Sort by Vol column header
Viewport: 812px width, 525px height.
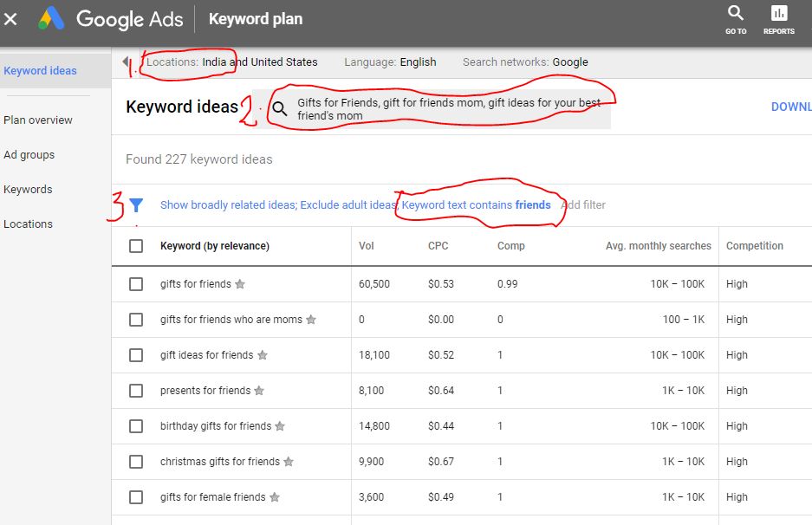[366, 246]
